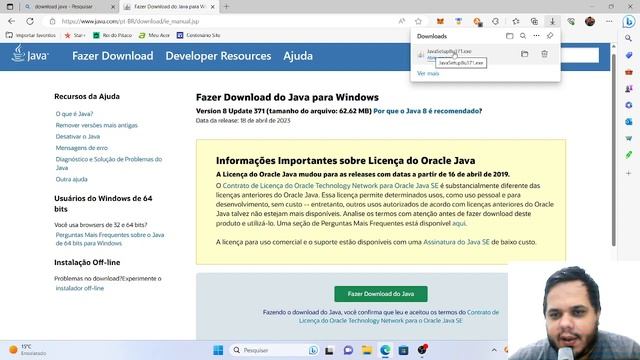
Task: Delete the JavaSetup8u371.exe download entry
Action: (x=544, y=54)
